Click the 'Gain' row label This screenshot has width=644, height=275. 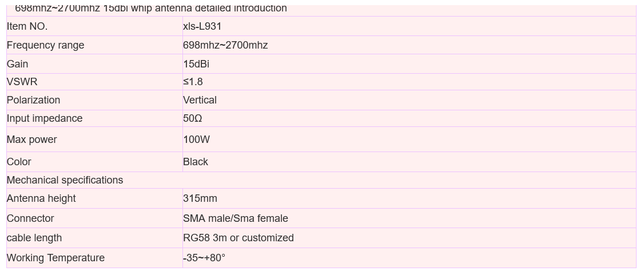(x=17, y=64)
